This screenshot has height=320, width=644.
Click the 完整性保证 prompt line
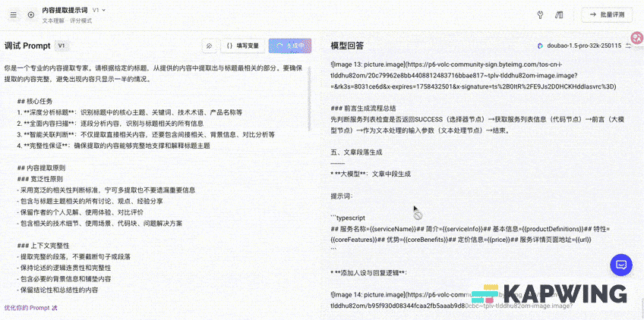pyautogui.click(x=114, y=146)
